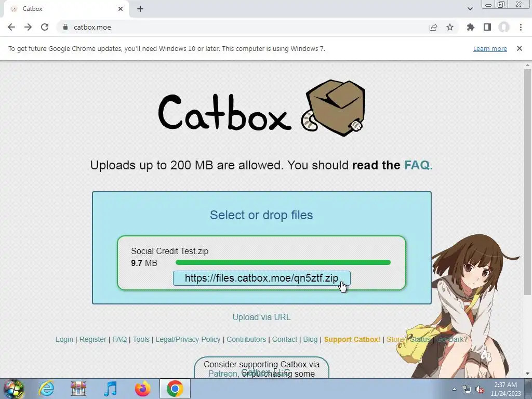This screenshot has width=532, height=399.
Task: Open Chrome three-dot menu
Action: [x=521, y=27]
